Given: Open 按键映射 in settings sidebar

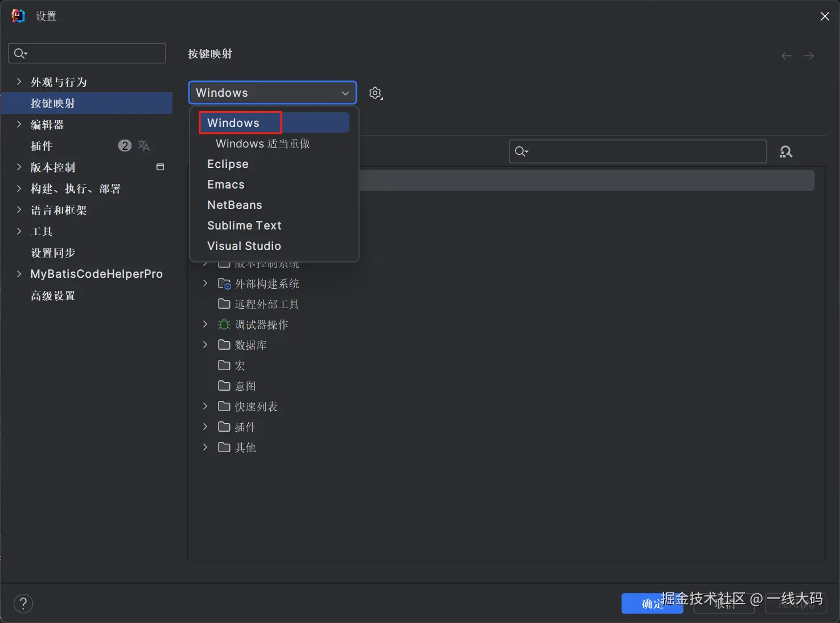Looking at the screenshot, I should [x=87, y=103].
